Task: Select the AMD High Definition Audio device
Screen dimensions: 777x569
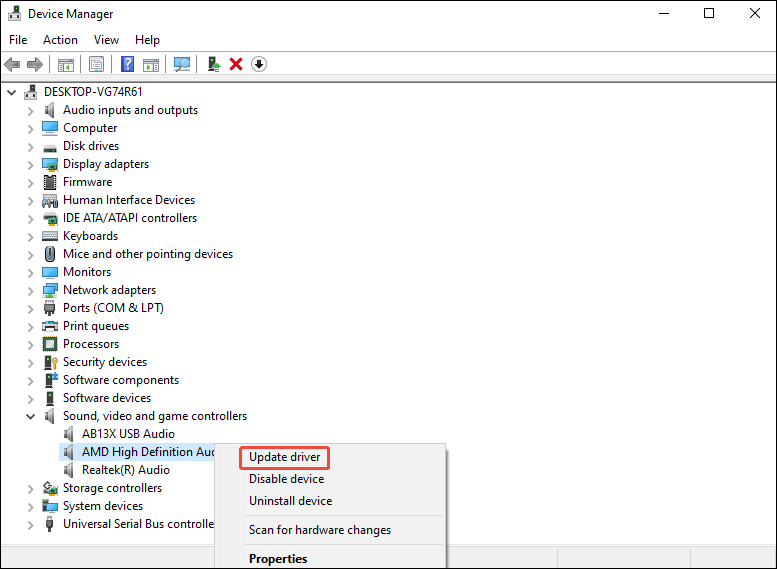Action: [x=148, y=452]
